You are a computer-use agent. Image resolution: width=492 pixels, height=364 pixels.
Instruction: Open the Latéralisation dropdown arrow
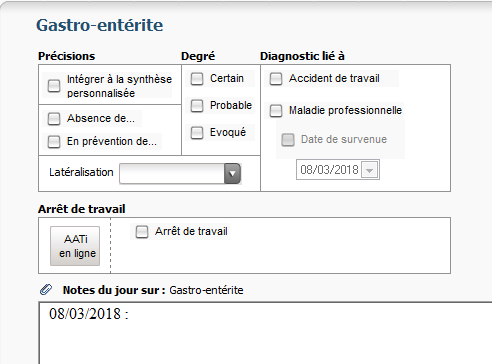click(x=232, y=173)
